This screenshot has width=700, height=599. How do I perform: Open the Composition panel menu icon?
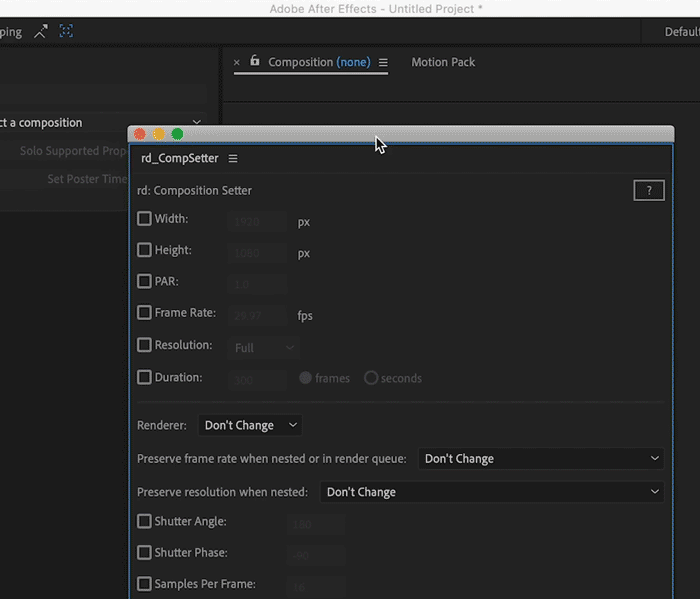pyautogui.click(x=383, y=62)
